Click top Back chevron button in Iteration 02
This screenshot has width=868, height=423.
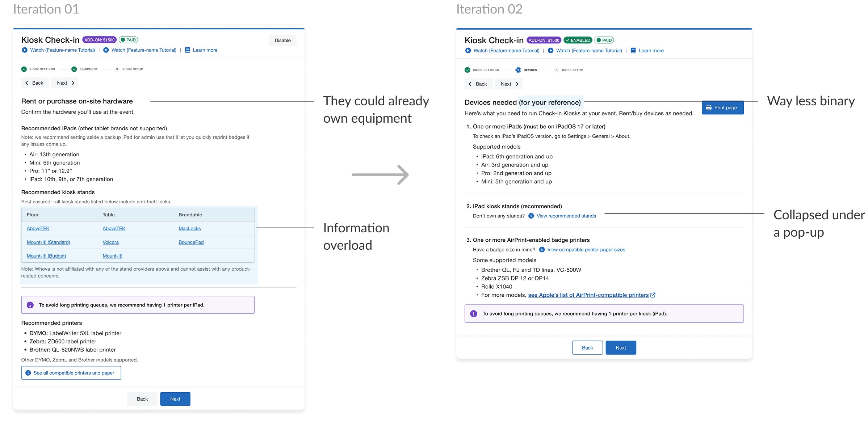coord(478,84)
